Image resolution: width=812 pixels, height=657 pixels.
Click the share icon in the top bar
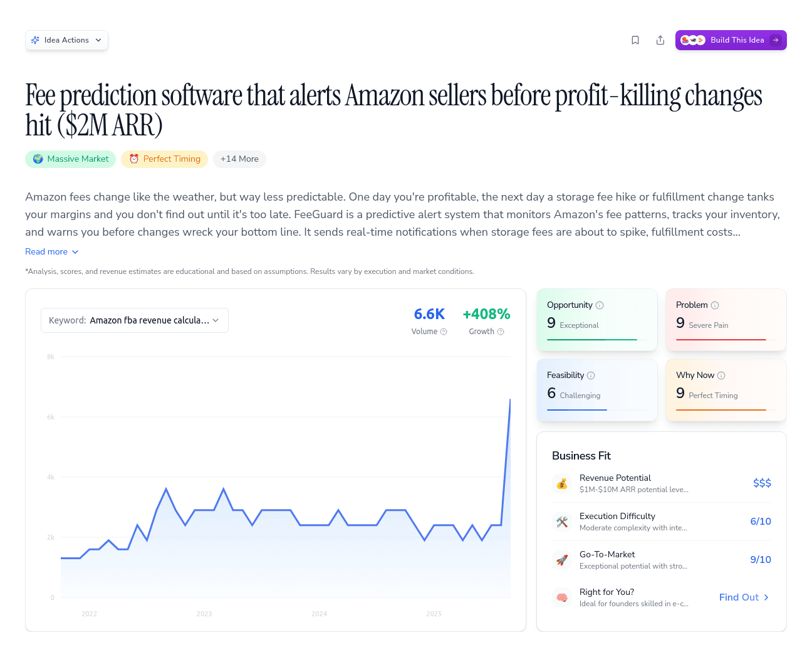click(x=660, y=39)
